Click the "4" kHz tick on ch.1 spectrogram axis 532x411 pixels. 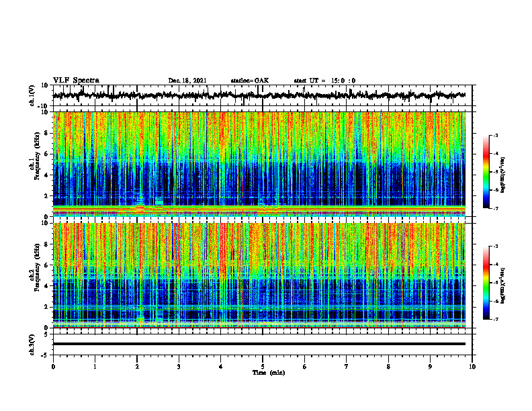coord(47,175)
